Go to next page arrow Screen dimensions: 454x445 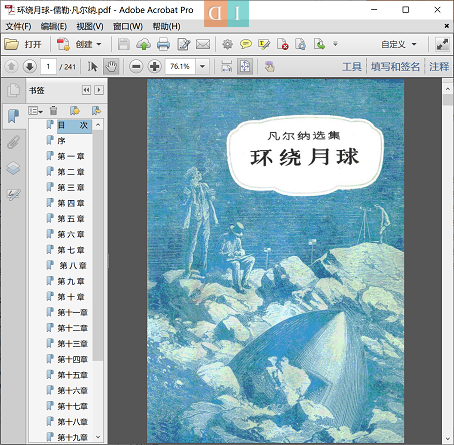pyautogui.click(x=29, y=67)
